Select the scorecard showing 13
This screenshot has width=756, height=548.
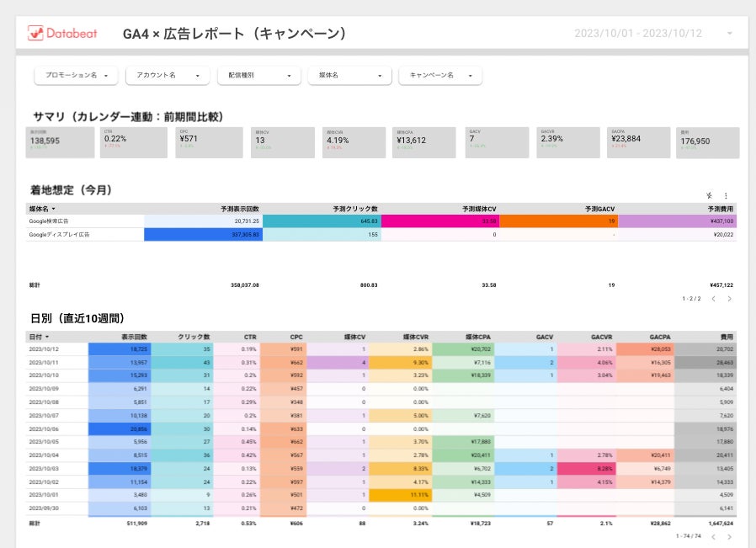click(x=283, y=142)
